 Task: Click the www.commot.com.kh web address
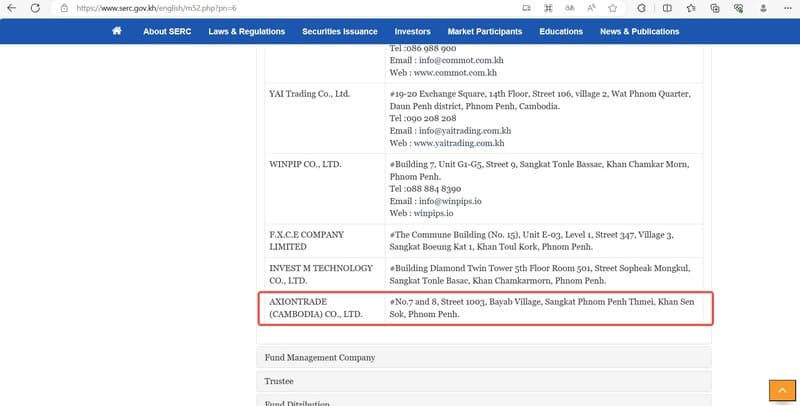coord(455,72)
